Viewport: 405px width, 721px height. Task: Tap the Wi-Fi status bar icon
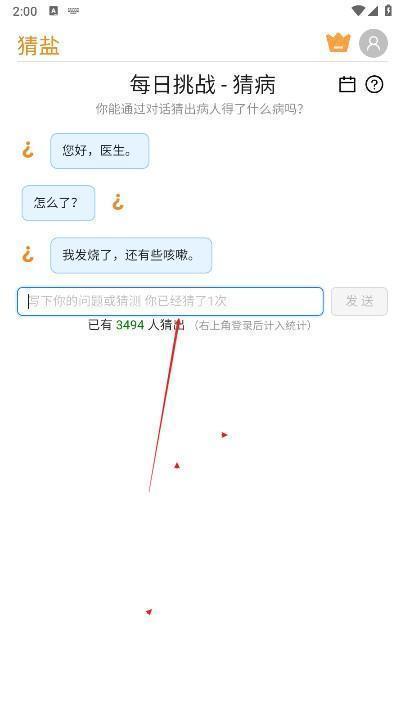pyautogui.click(x=357, y=11)
